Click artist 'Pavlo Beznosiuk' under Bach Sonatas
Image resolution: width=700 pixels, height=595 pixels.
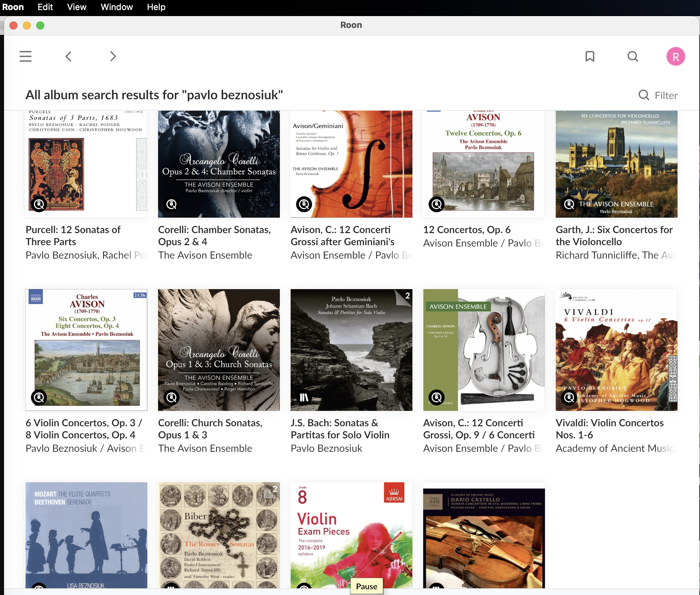click(x=327, y=448)
